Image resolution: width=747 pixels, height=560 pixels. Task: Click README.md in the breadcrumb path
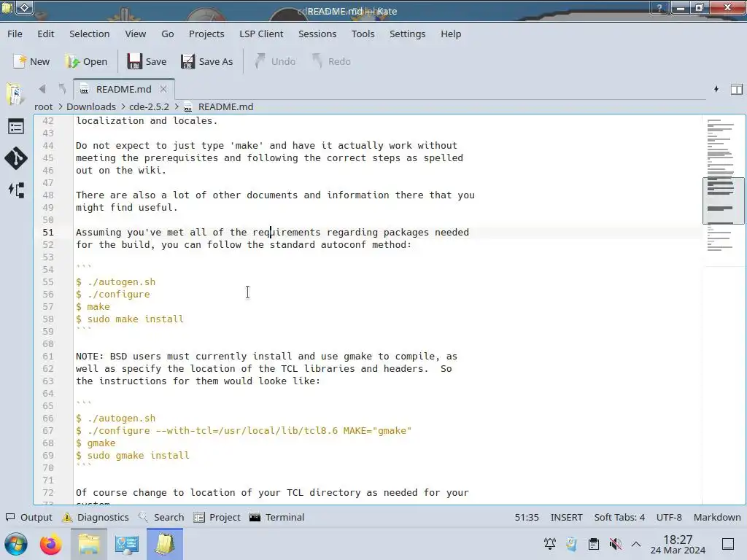click(x=225, y=106)
